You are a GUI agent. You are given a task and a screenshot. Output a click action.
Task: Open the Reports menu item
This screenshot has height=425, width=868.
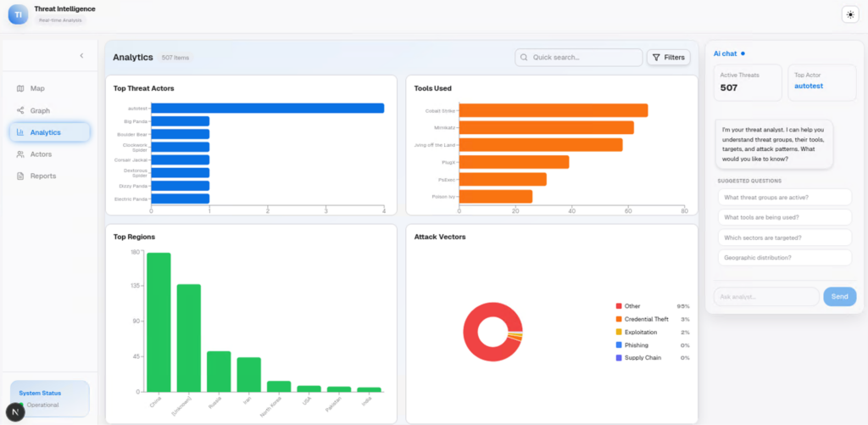point(42,176)
